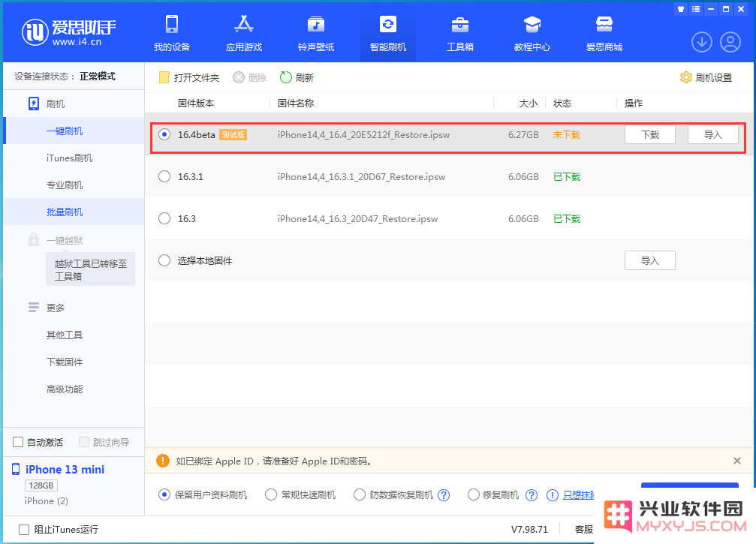
Task: Open 刷机设置 flash settings gear
Action: click(x=706, y=77)
